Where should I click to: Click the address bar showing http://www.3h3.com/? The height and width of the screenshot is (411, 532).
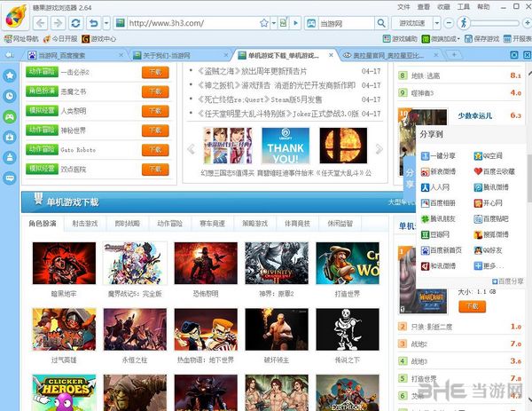pos(192,23)
